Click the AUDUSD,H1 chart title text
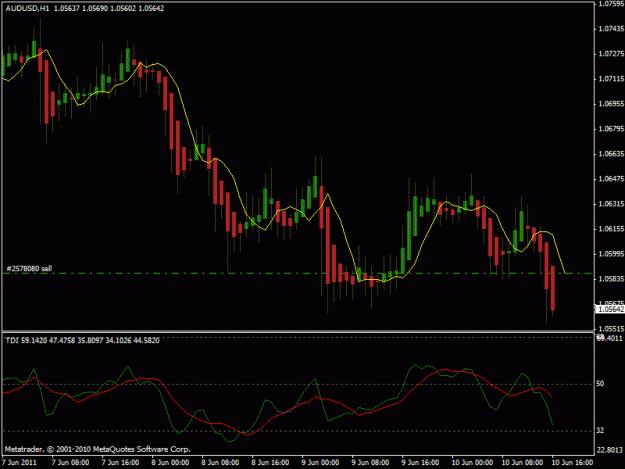 click(85, 8)
